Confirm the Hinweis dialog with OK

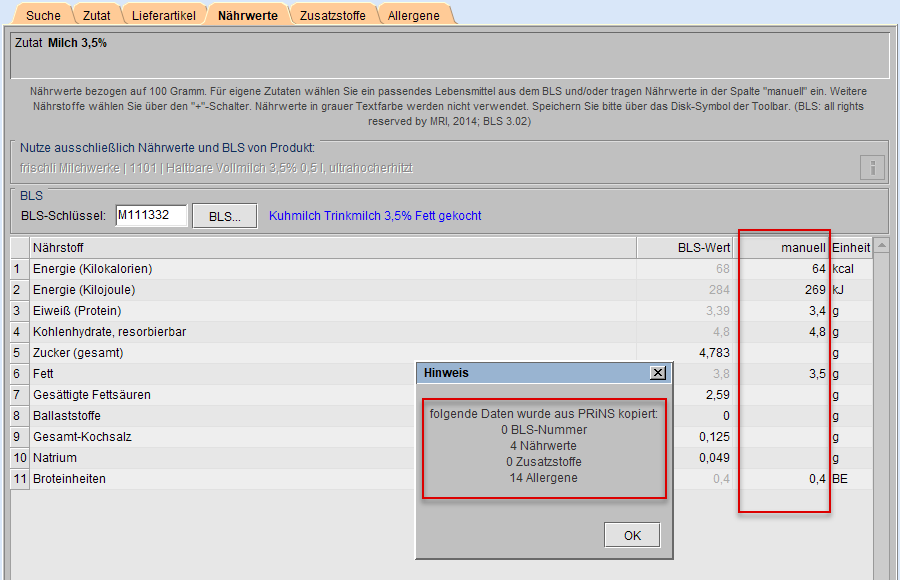coord(632,535)
